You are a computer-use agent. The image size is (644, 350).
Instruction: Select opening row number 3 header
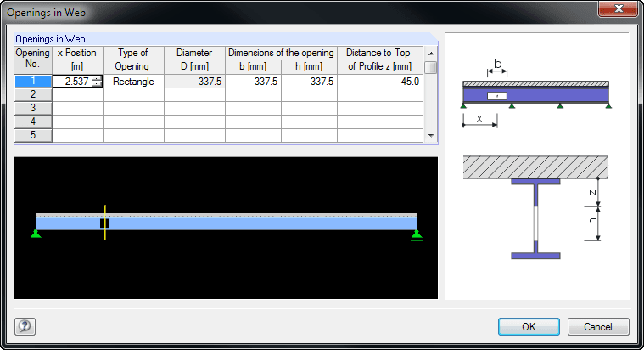33,108
